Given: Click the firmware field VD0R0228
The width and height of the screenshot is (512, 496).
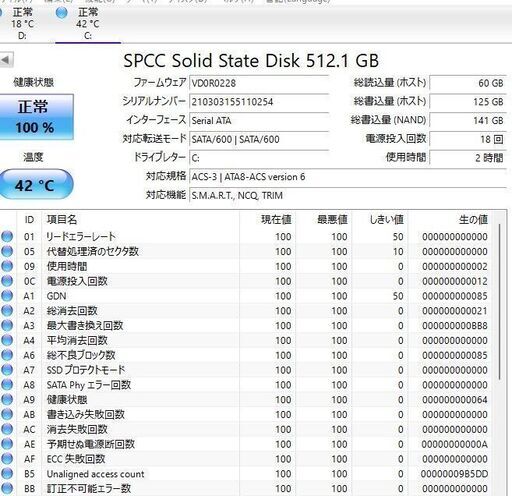Looking at the screenshot, I should 259,83.
